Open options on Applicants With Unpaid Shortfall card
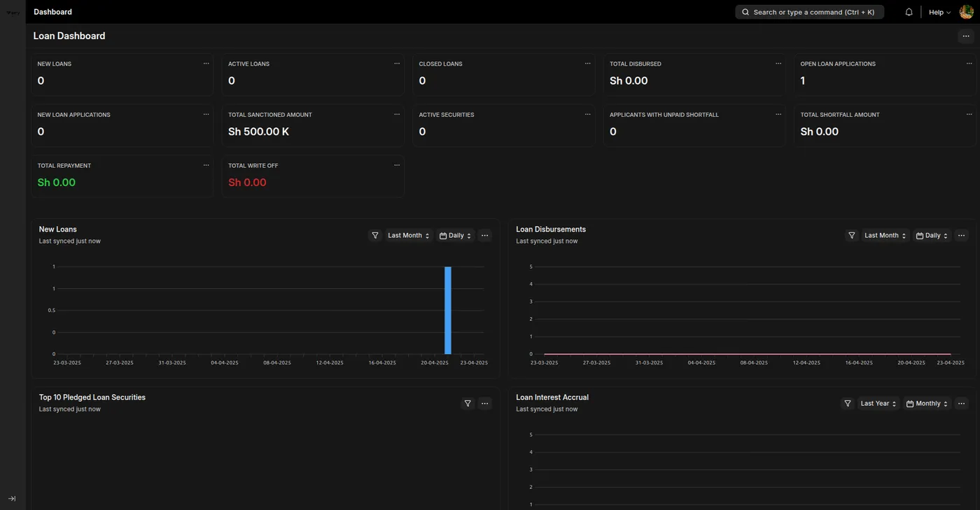 778,115
